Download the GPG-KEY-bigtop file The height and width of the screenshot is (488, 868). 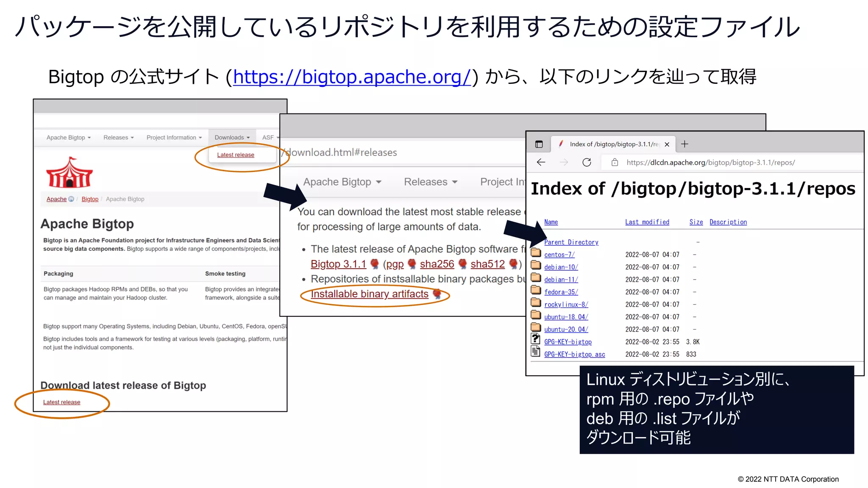pyautogui.click(x=568, y=342)
